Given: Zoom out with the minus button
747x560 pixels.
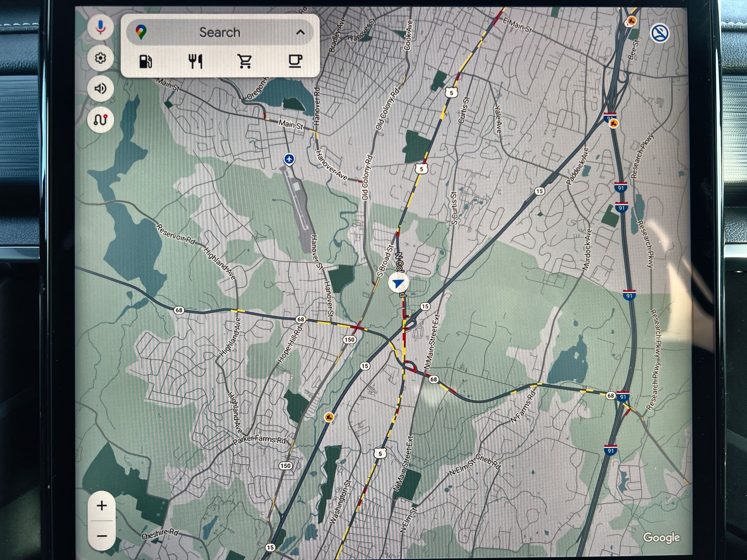Looking at the screenshot, I should click(102, 536).
